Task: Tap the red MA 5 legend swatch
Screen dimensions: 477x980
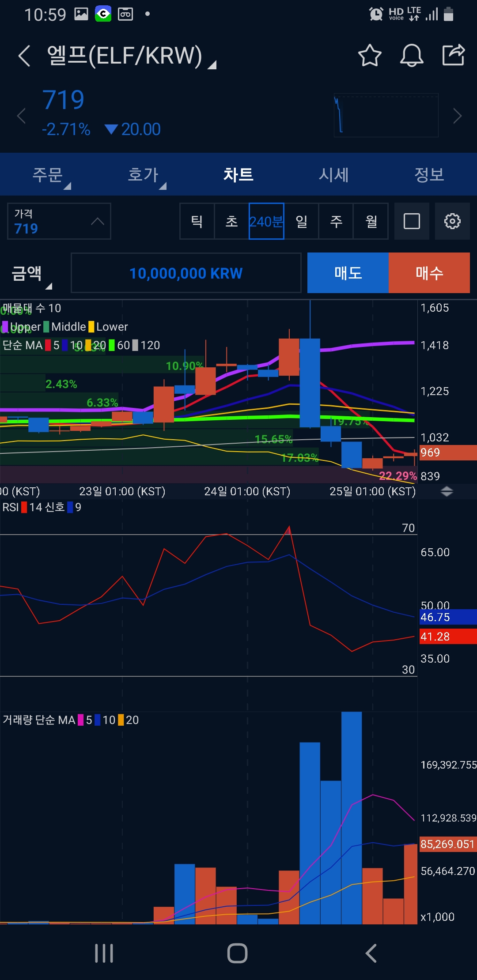Action: click(x=48, y=345)
